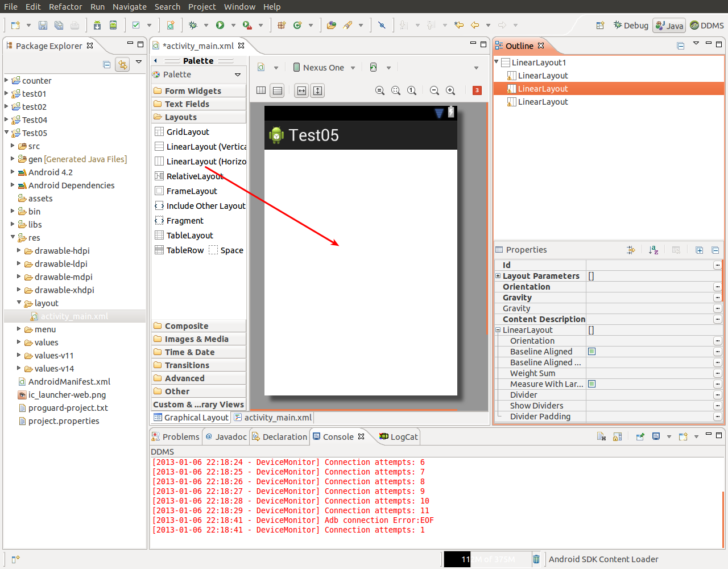Click the New Java Class icon
Image resolution: width=728 pixels, height=569 pixels.
297,25
